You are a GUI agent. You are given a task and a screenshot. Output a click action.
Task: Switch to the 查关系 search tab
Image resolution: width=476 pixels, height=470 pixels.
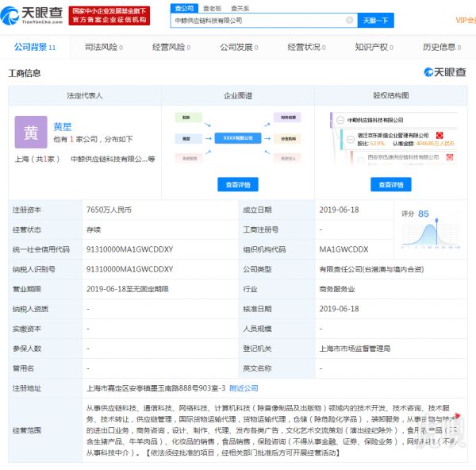(239, 7)
